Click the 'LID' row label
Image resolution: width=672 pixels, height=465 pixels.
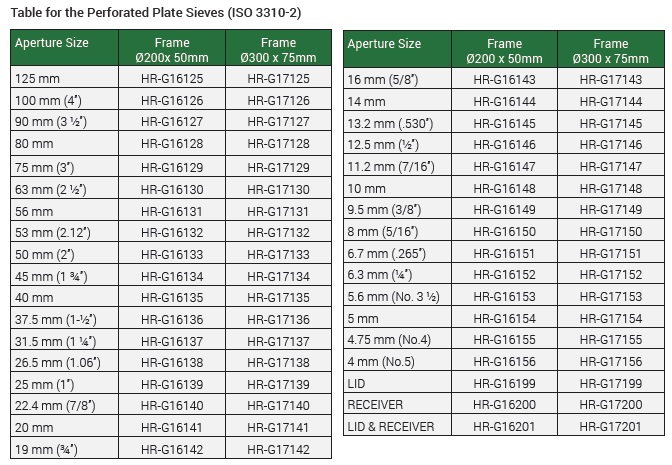pos(357,383)
